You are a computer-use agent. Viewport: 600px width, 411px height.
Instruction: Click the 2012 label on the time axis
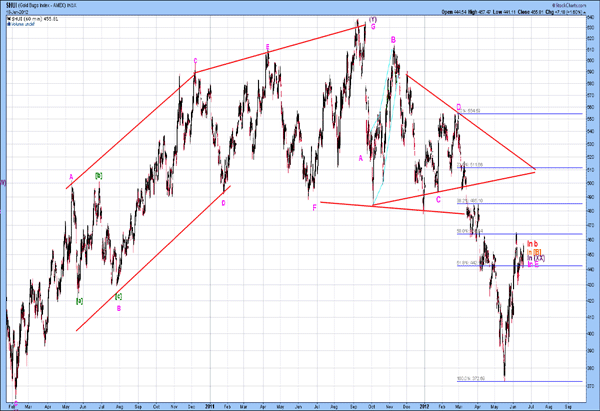click(424, 406)
